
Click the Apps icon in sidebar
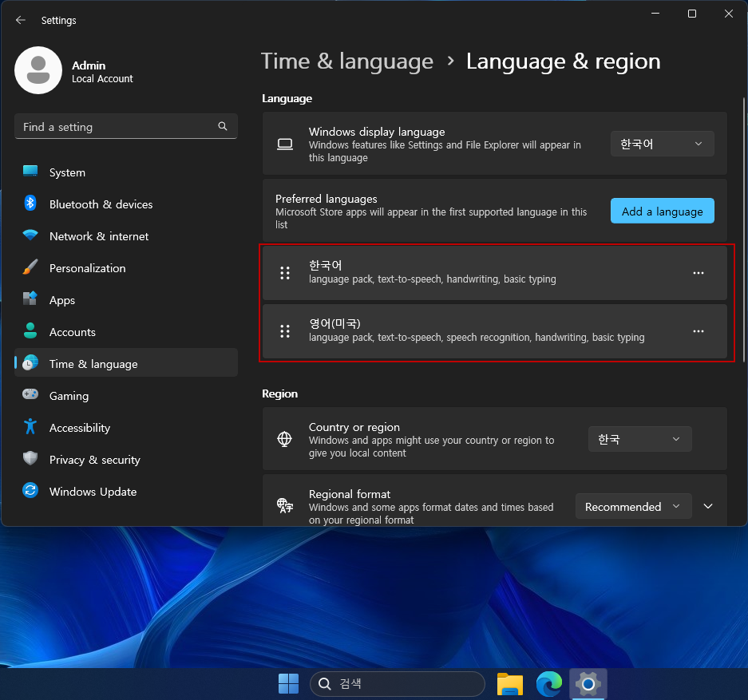pos(30,299)
